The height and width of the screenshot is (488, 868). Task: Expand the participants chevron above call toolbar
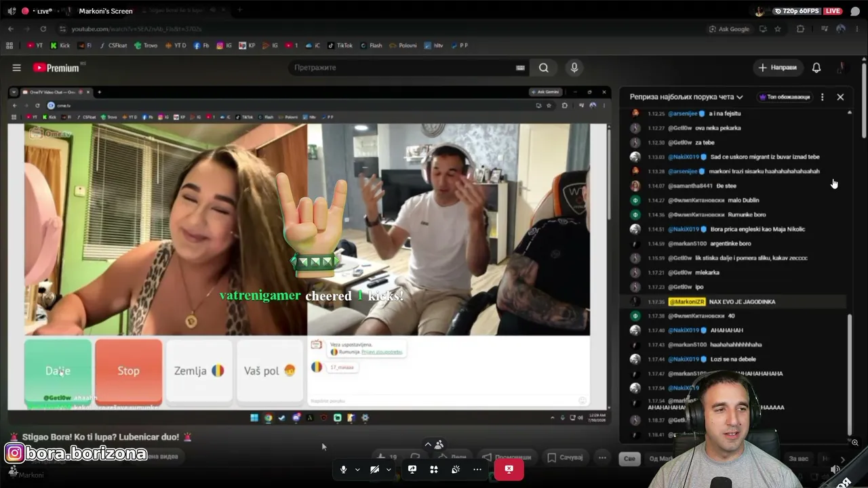(427, 445)
